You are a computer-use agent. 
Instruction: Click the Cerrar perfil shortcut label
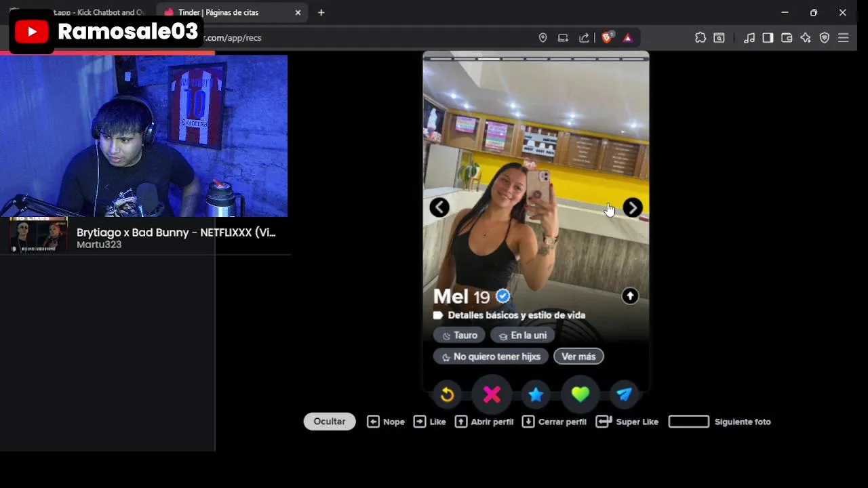click(562, 422)
